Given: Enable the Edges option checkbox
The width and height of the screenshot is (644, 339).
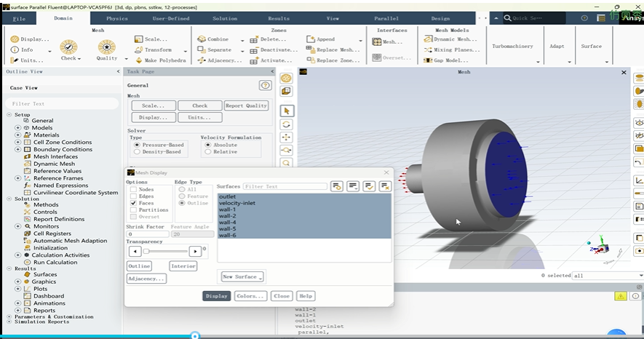Looking at the screenshot, I should (x=133, y=196).
